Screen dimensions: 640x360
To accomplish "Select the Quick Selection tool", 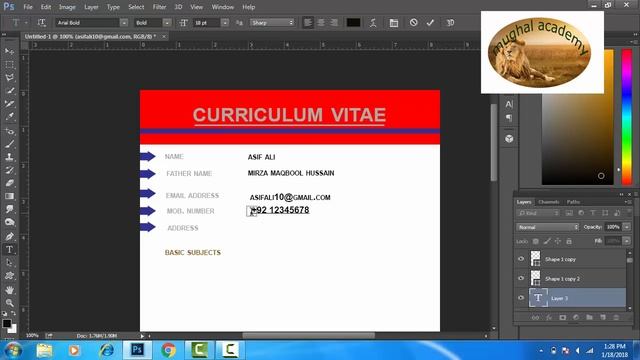I will pyautogui.click(x=9, y=91).
